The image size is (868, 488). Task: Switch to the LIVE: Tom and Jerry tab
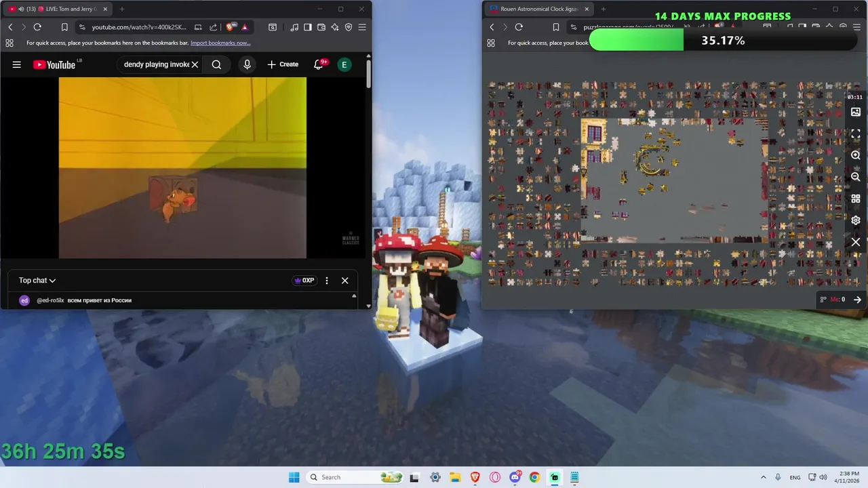pyautogui.click(x=58, y=9)
